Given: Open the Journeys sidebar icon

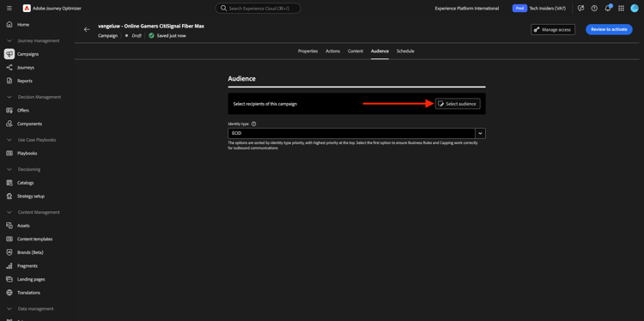Looking at the screenshot, I should (9, 67).
